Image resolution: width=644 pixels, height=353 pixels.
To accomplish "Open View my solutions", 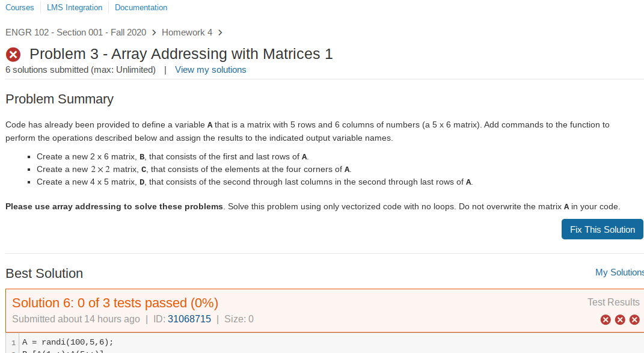I will [x=210, y=70].
